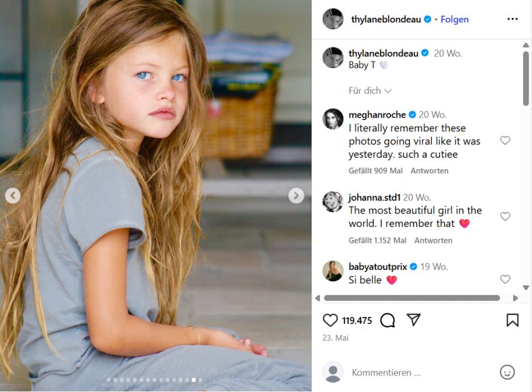The width and height of the screenshot is (532, 392).
Task: Click 'Folgen' to follow thylaneblondeau
Action: coord(455,19)
